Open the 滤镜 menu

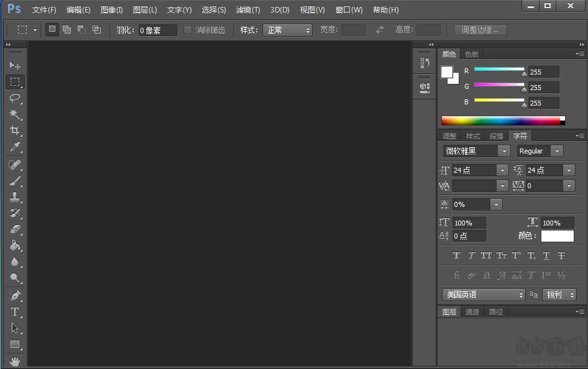click(x=247, y=9)
